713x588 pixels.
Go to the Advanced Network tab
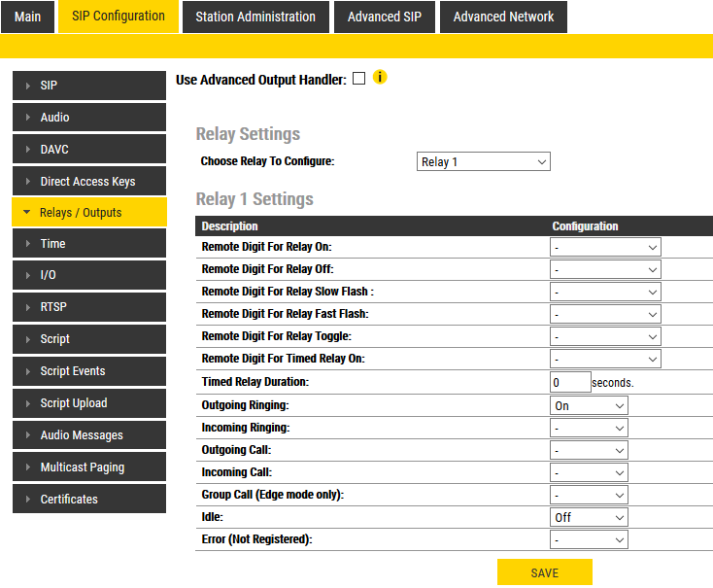503,17
